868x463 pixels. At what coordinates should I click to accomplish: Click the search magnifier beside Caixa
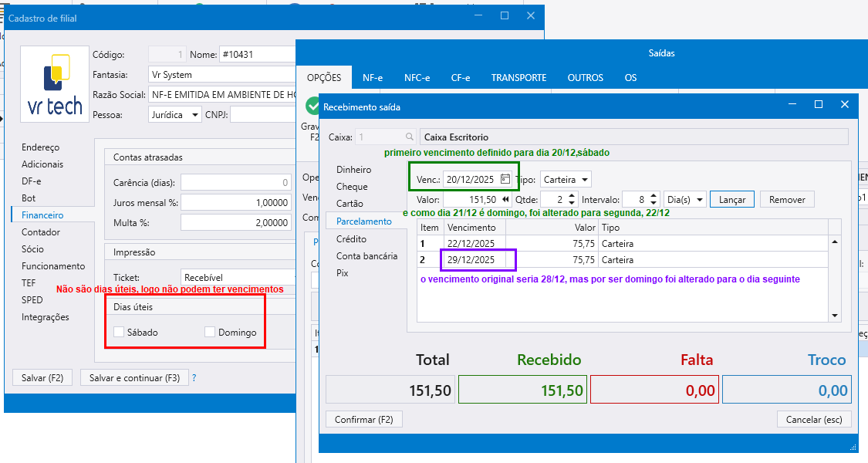pos(409,137)
